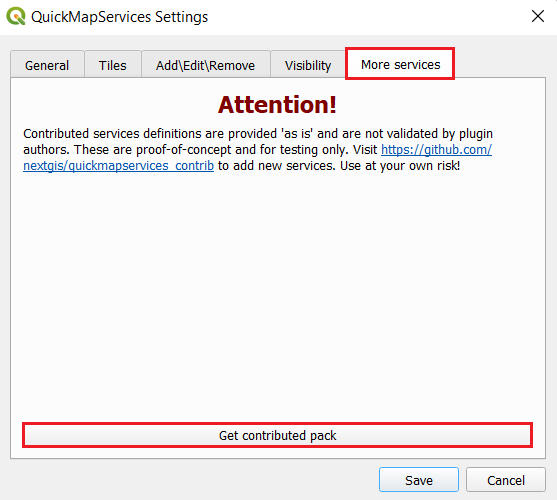
Task: Select the More services tab
Action: click(x=400, y=64)
